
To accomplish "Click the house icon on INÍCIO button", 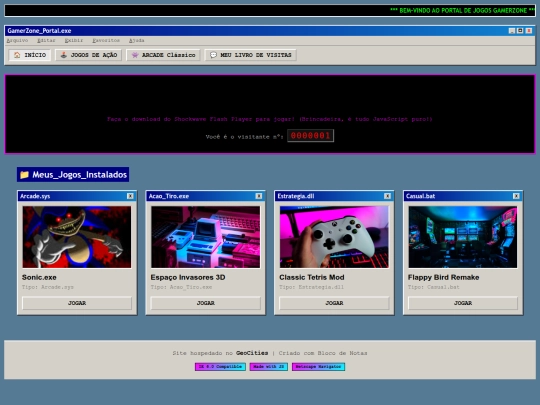I will tap(17, 55).
